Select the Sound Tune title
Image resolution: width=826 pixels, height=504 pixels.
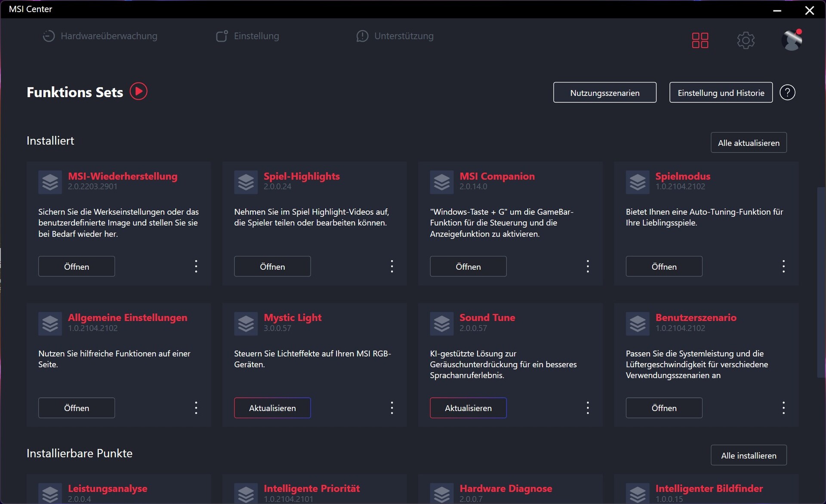click(487, 318)
